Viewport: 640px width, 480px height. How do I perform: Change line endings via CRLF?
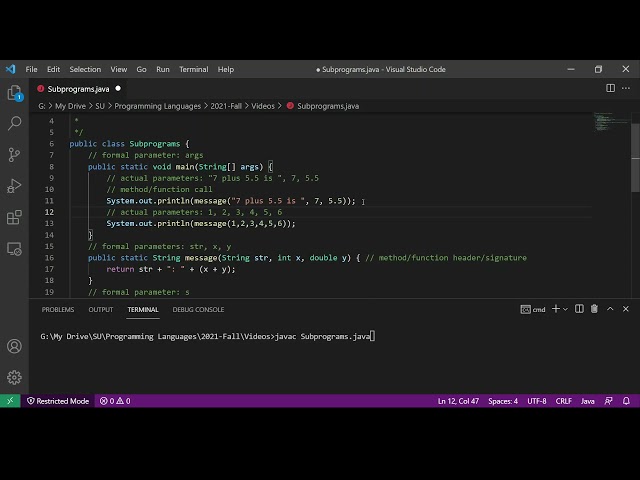pyautogui.click(x=563, y=401)
